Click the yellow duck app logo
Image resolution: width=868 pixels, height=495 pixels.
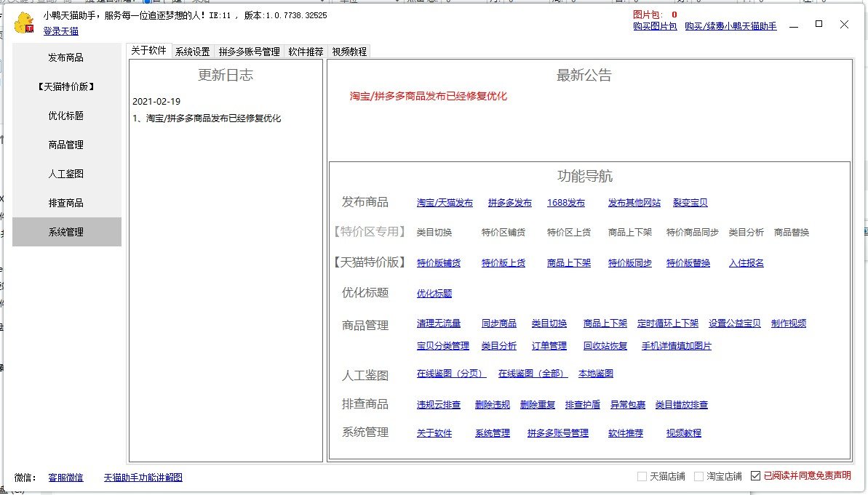coord(25,23)
